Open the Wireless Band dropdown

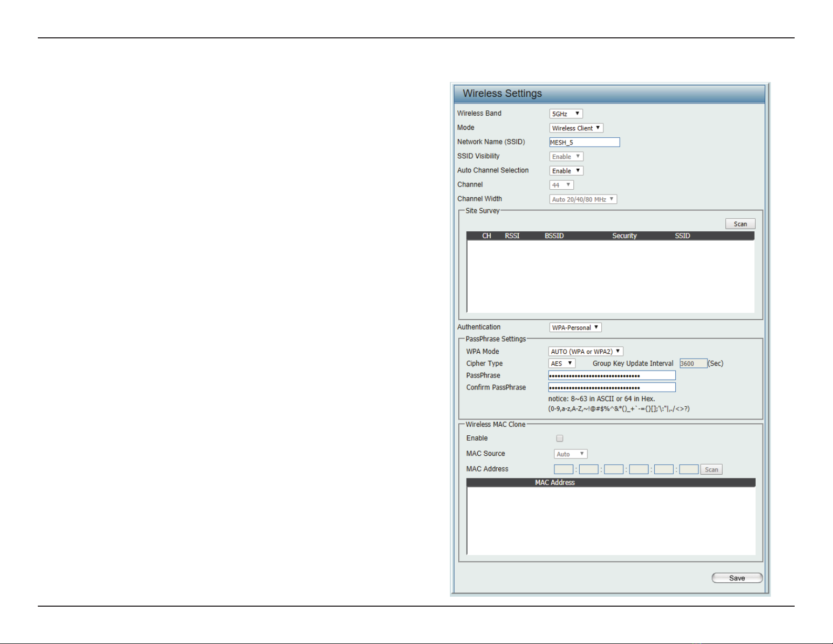pos(566,114)
